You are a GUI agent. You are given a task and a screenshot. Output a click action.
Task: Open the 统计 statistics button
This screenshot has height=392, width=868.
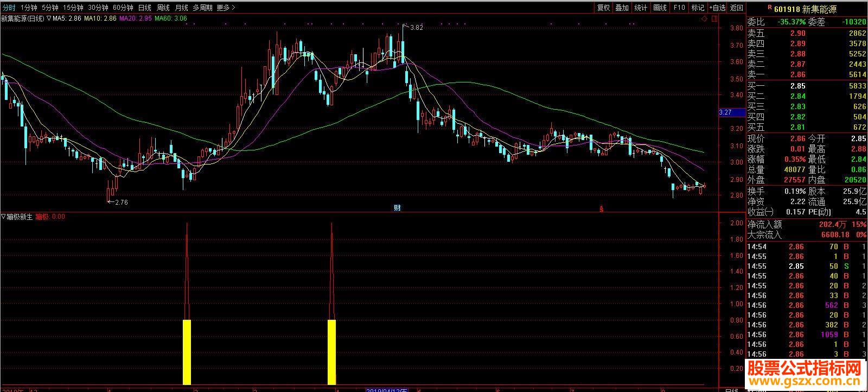[x=641, y=8]
